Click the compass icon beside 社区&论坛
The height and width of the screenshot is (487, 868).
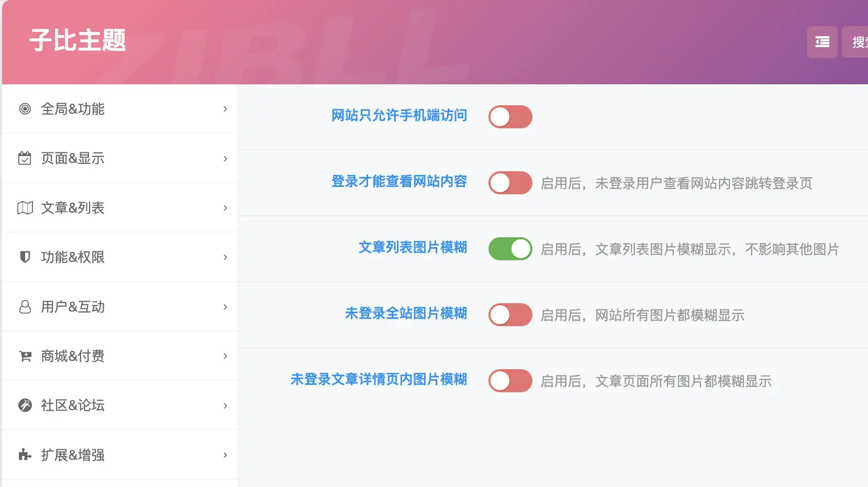coord(25,405)
